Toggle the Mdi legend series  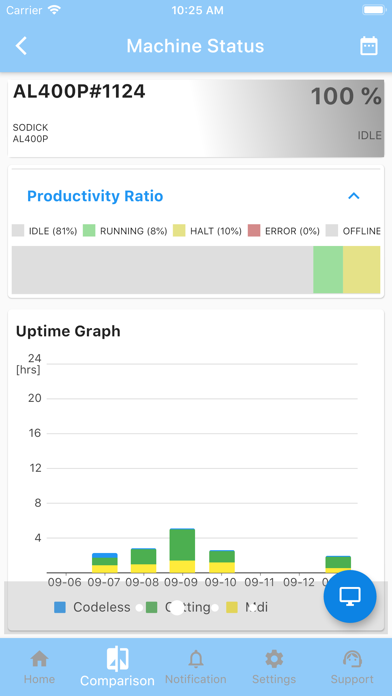(x=247, y=607)
